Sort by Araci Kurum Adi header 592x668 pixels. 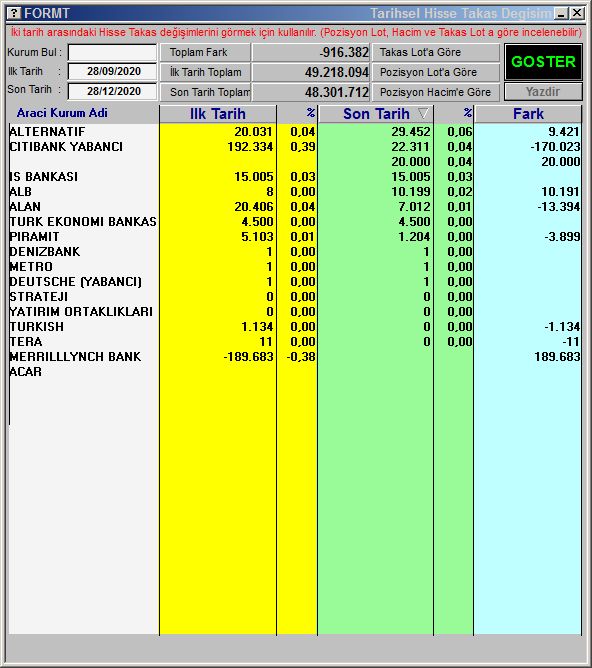[62, 113]
